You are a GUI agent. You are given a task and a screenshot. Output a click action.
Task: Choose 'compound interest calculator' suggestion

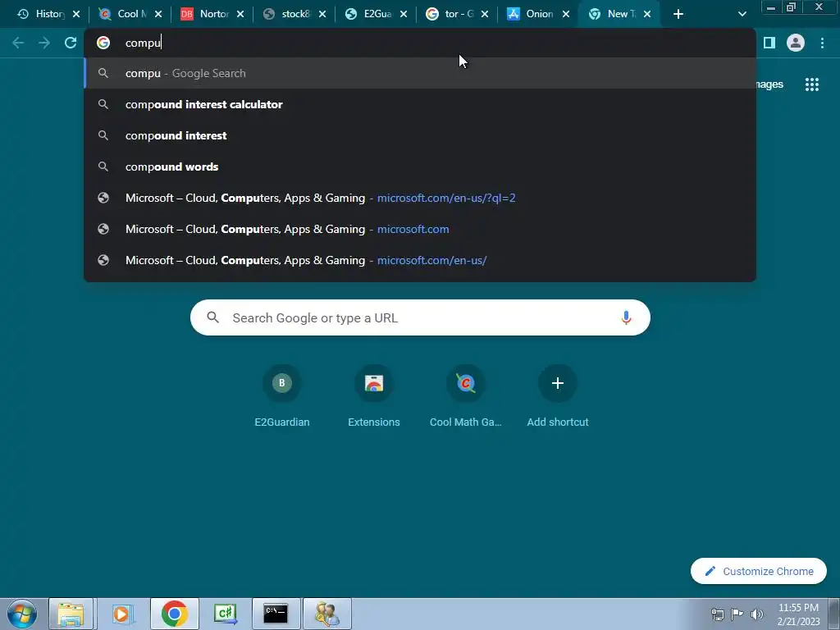(x=420, y=104)
